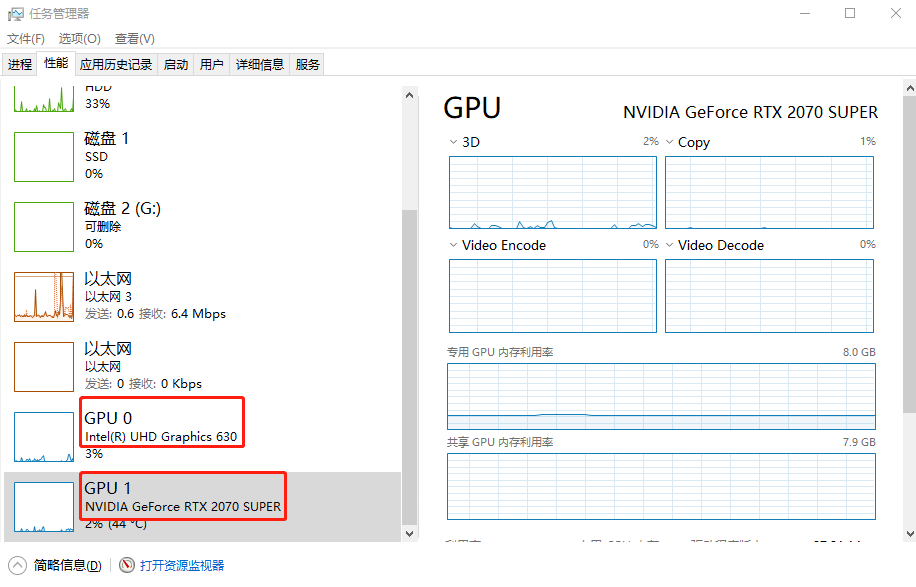Select the HDD disk graph thumbnail
Image resolution: width=916 pixels, height=587 pixels.
44,99
